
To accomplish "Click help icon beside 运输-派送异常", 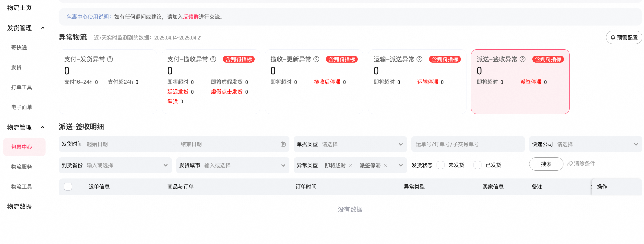I will [419, 59].
